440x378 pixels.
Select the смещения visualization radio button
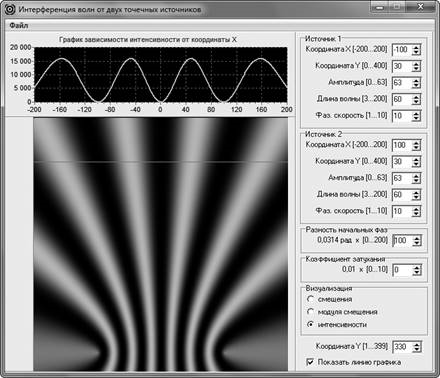(x=310, y=299)
